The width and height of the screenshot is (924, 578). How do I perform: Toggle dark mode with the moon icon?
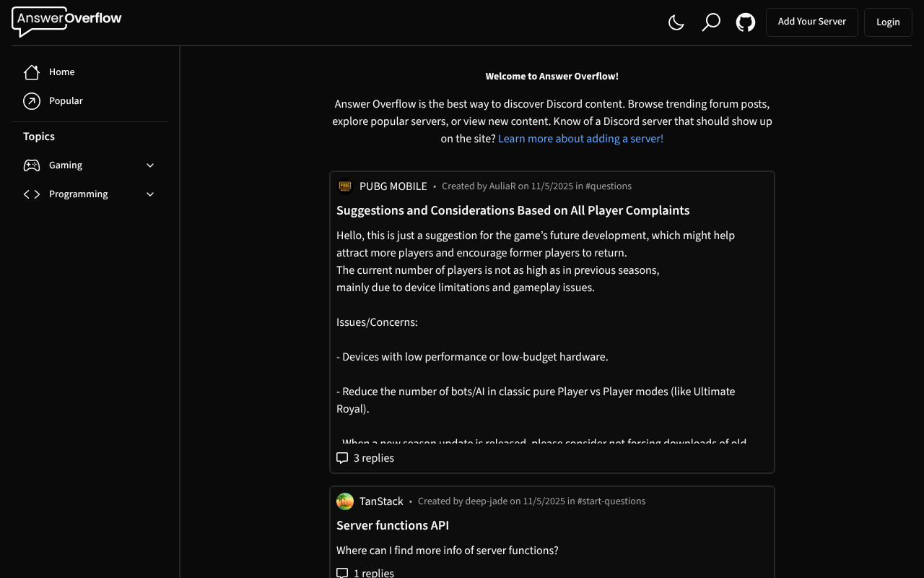point(676,22)
